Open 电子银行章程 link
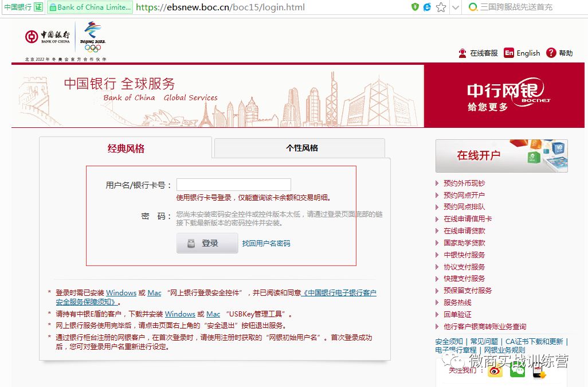 pos(456,350)
